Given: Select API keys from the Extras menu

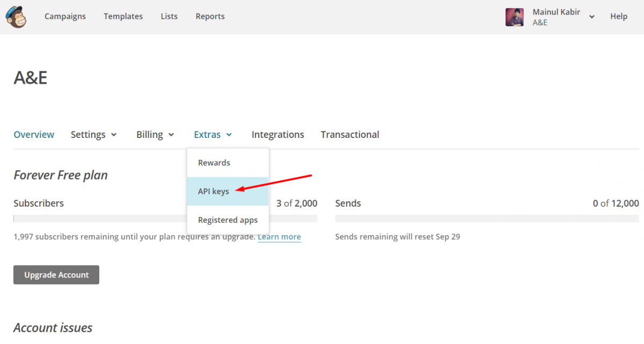Looking at the screenshot, I should (x=213, y=191).
